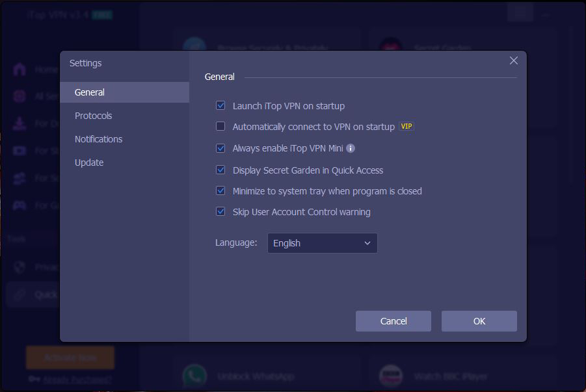
Task: Disable Skip User Account Control warning
Action: [x=220, y=212]
